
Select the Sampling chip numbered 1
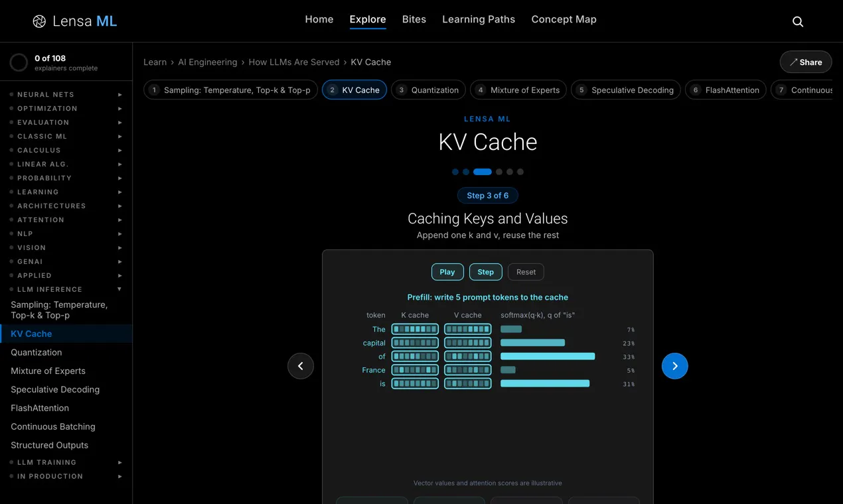pyautogui.click(x=230, y=90)
